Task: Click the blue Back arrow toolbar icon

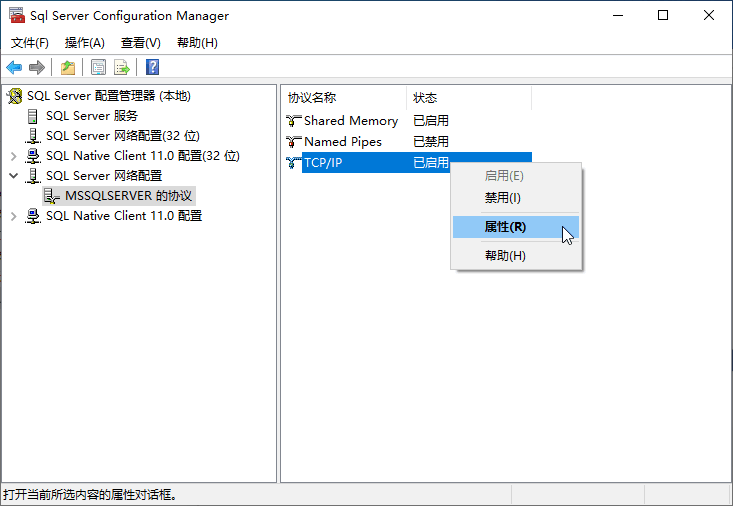Action: coord(14,67)
